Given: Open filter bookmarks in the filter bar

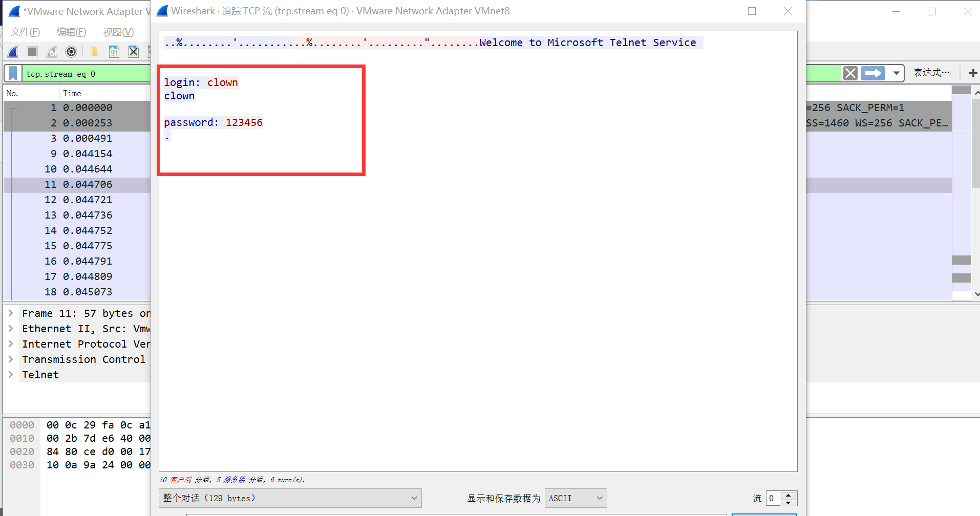Looking at the screenshot, I should (x=12, y=73).
